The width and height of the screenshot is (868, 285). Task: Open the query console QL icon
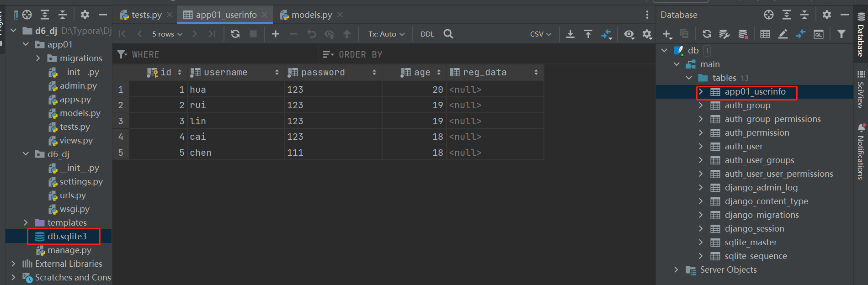click(819, 34)
